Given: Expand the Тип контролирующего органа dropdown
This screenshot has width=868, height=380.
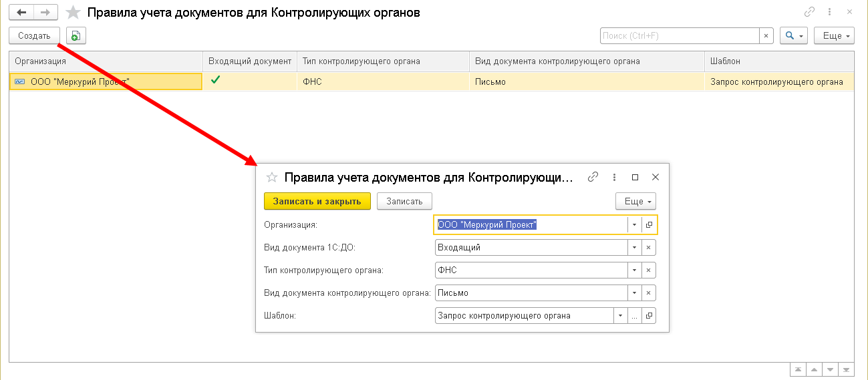Looking at the screenshot, I should coord(634,270).
